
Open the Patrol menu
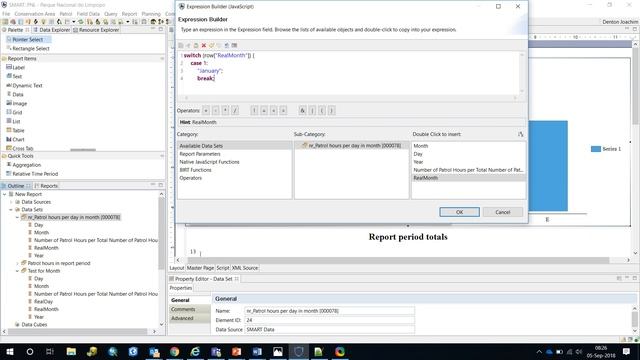click(66, 14)
